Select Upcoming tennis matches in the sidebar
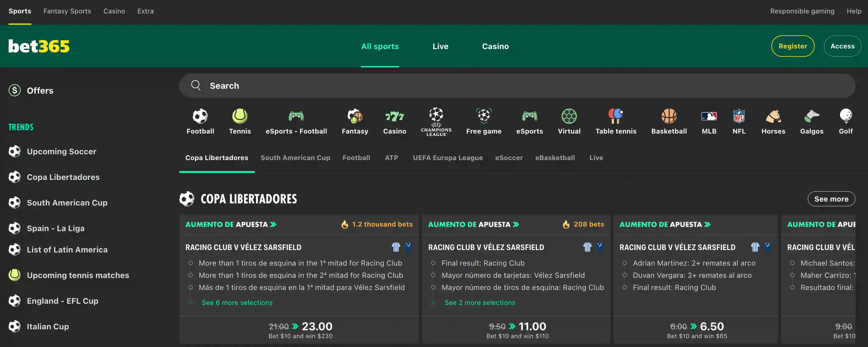Image resolution: width=868 pixels, height=347 pixels. pyautogui.click(x=78, y=275)
